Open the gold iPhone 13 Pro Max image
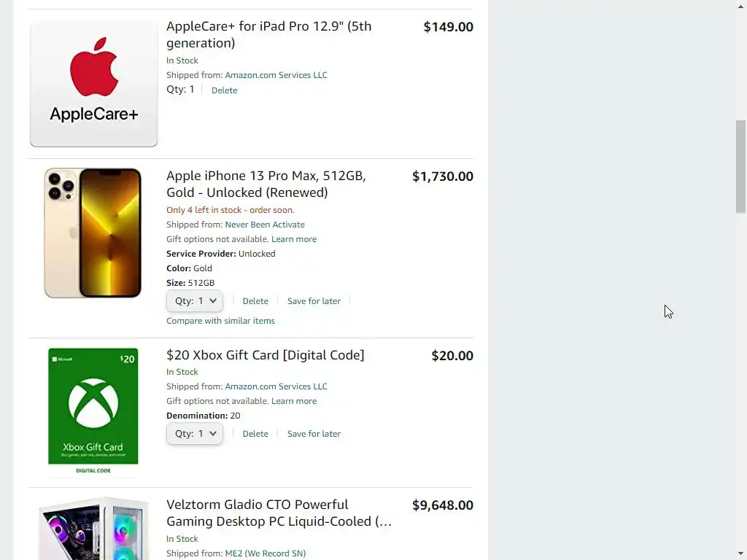This screenshot has width=747, height=560. click(x=93, y=233)
